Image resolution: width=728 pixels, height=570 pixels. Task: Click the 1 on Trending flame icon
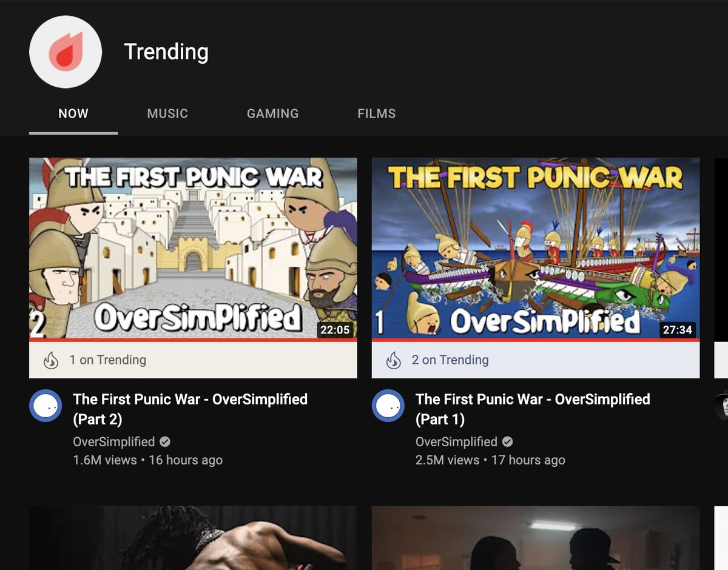click(x=51, y=360)
